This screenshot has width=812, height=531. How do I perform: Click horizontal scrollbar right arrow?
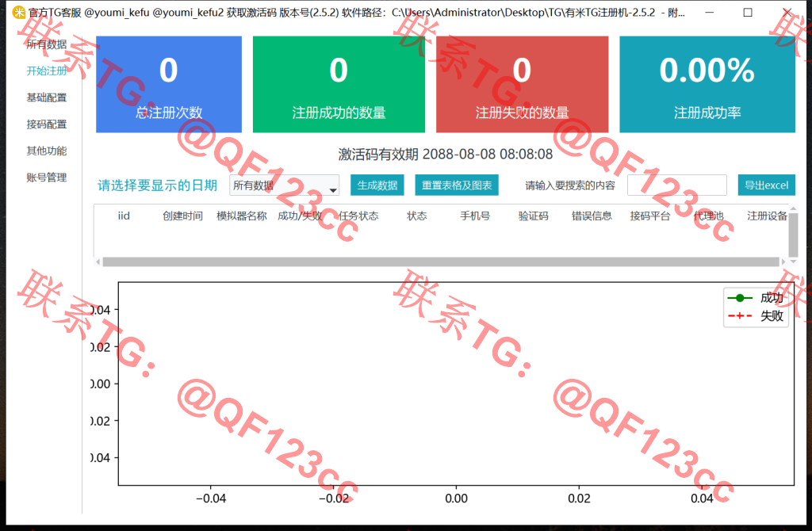pyautogui.click(x=783, y=262)
